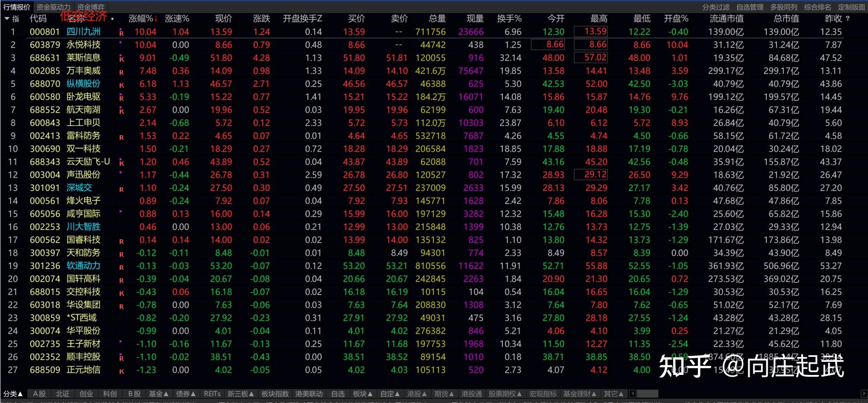Image resolution: width=868 pixels, height=403 pixels.
Task: Select stock name 四川九洲
Action: pos(84,32)
